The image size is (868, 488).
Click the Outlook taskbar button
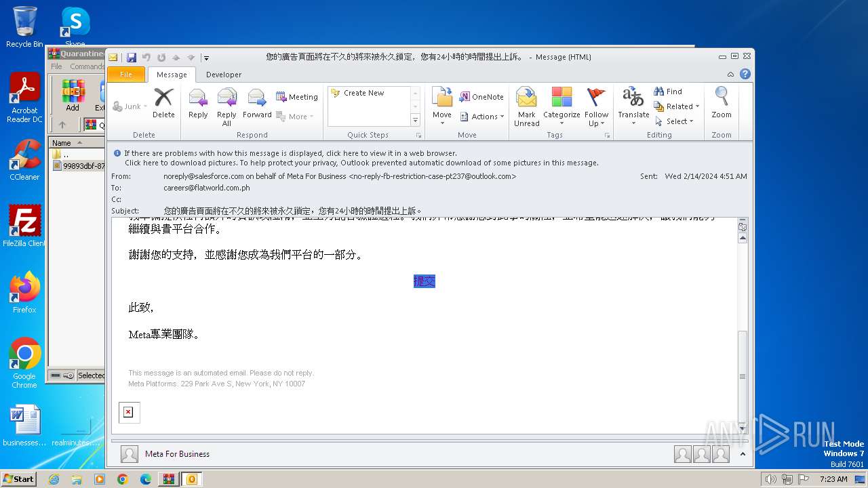[191, 479]
